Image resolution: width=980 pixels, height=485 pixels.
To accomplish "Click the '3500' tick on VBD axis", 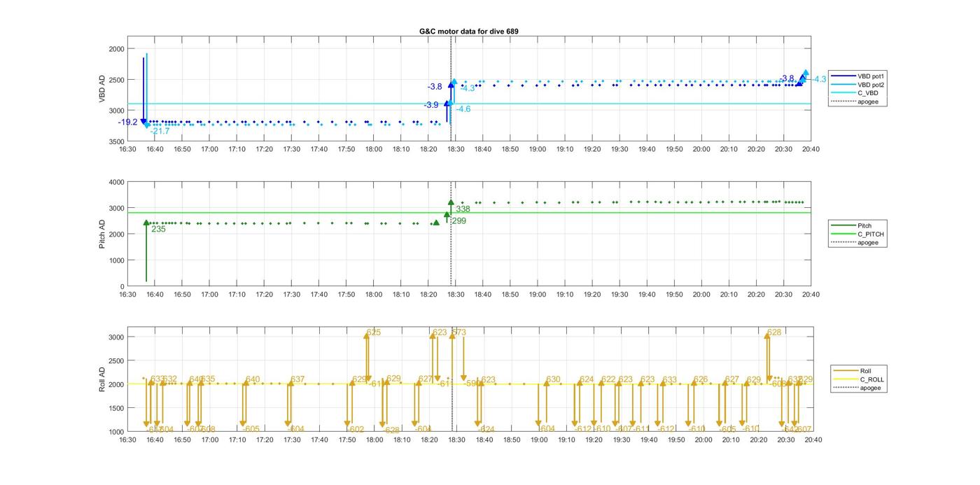I will (115, 141).
